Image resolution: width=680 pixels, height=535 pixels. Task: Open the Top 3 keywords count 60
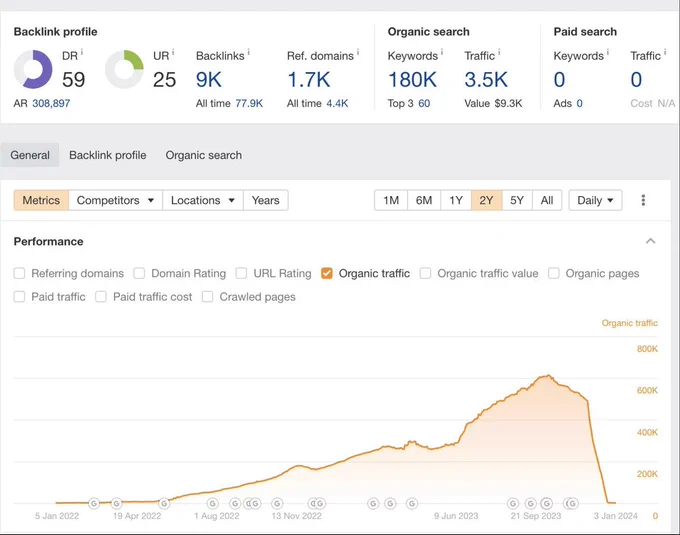tap(424, 103)
